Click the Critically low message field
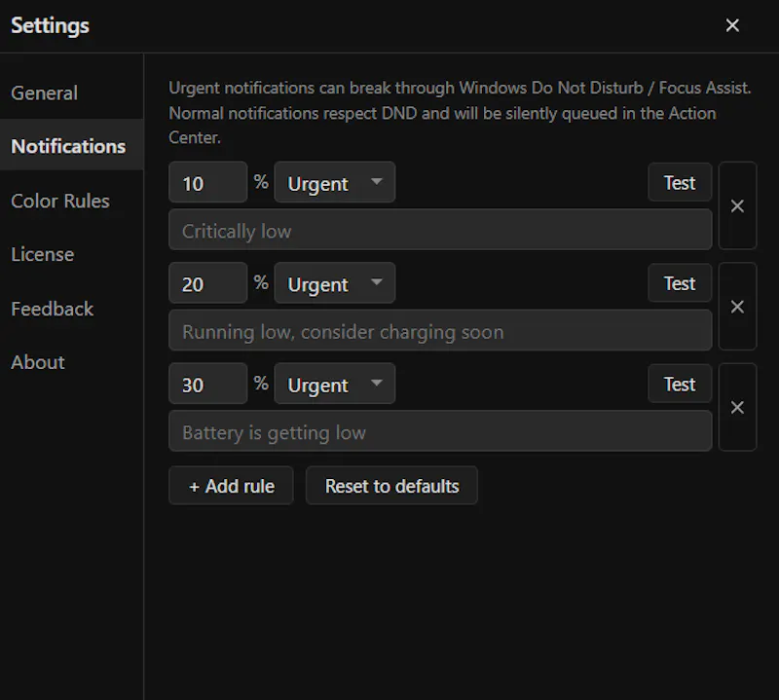 [x=440, y=230]
